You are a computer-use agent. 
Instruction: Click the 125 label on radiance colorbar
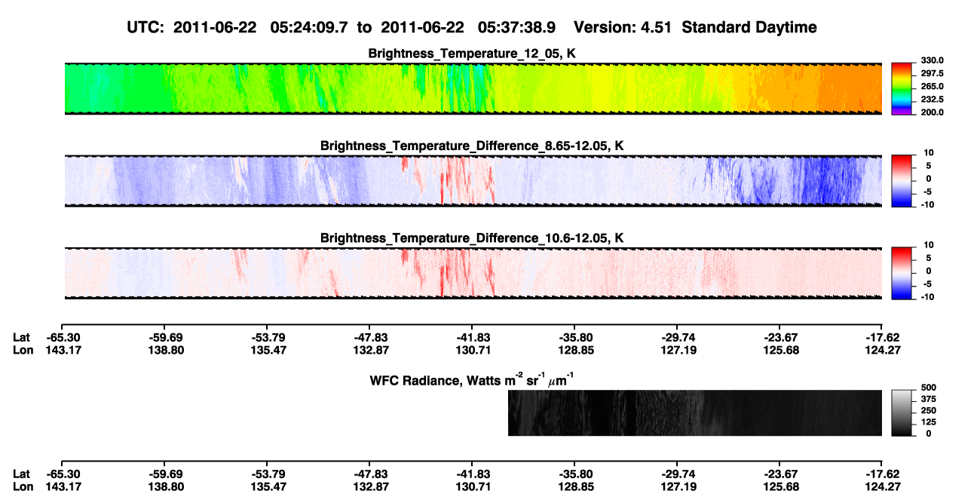coord(928,422)
